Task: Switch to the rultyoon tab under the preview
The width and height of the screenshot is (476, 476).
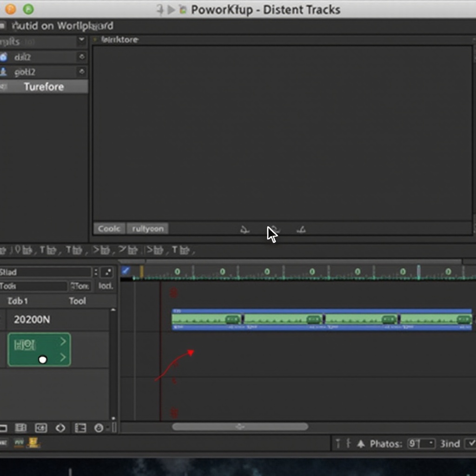Action: pyautogui.click(x=147, y=228)
